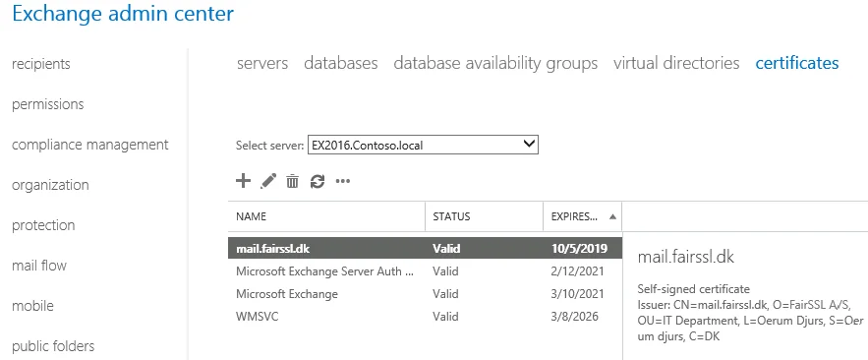Delete certificate using trash icon
This screenshot has height=360, width=868.
(292, 181)
